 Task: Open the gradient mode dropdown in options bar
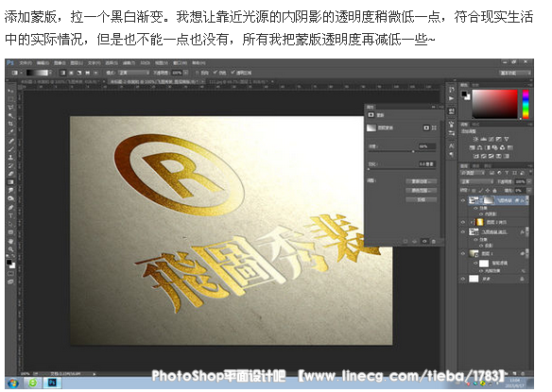(134, 73)
